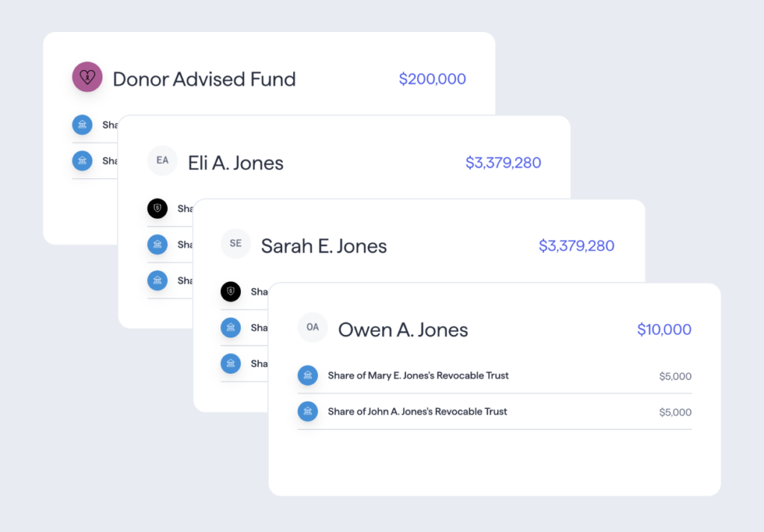The width and height of the screenshot is (764, 532).
Task: Click the last blue bank icon in Eli's card
Action: click(x=157, y=281)
